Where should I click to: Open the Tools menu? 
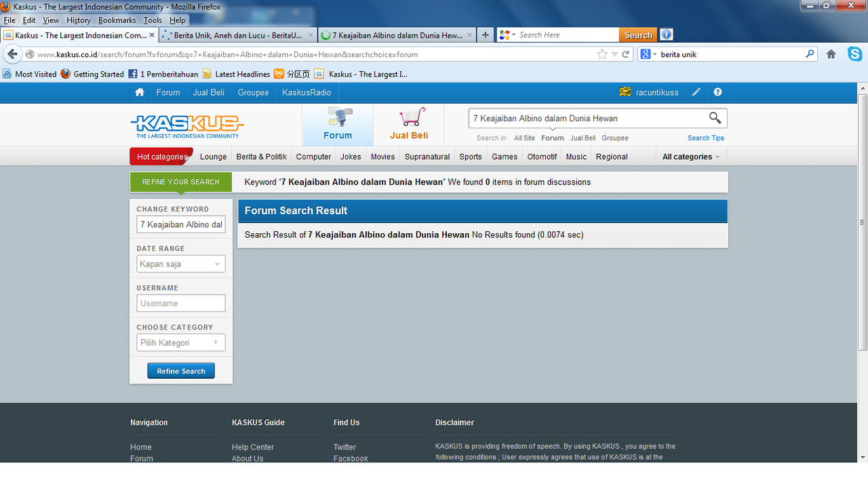(x=153, y=20)
